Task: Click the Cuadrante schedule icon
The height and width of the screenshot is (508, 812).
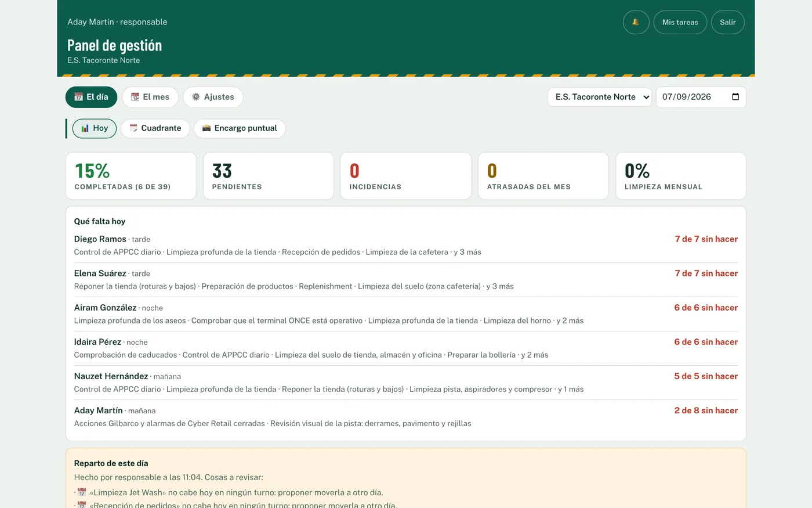Action: 133,128
